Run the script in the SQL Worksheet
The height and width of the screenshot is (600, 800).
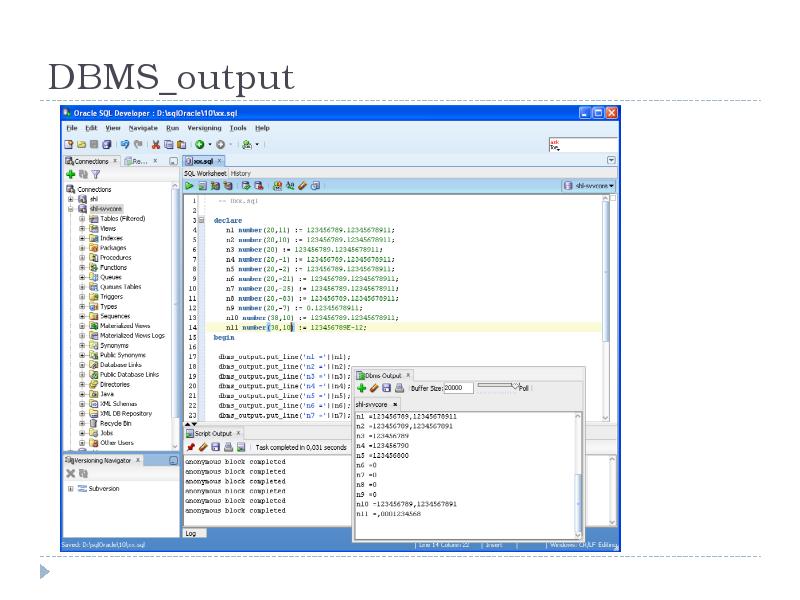tap(202, 185)
